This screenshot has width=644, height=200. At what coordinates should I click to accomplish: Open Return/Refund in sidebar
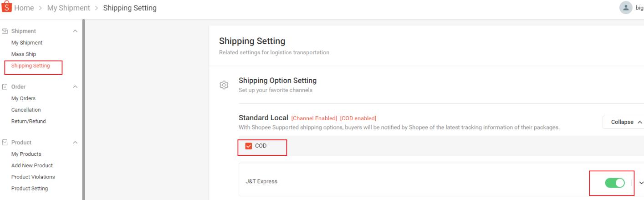click(29, 121)
